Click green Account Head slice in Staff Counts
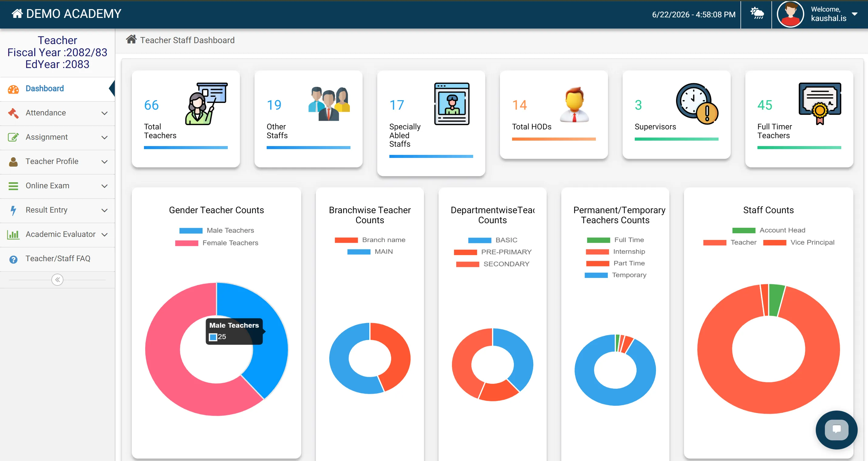The height and width of the screenshot is (461, 868). [776, 300]
